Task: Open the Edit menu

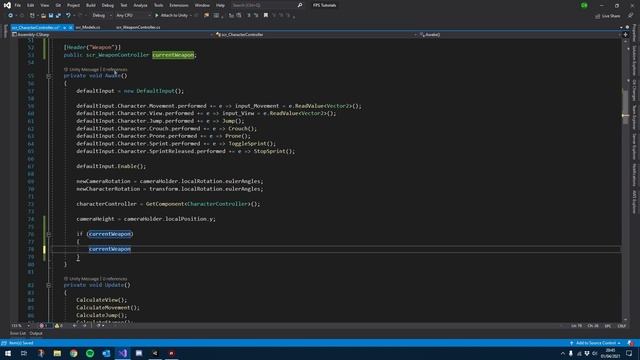Action: click(x=31, y=5)
